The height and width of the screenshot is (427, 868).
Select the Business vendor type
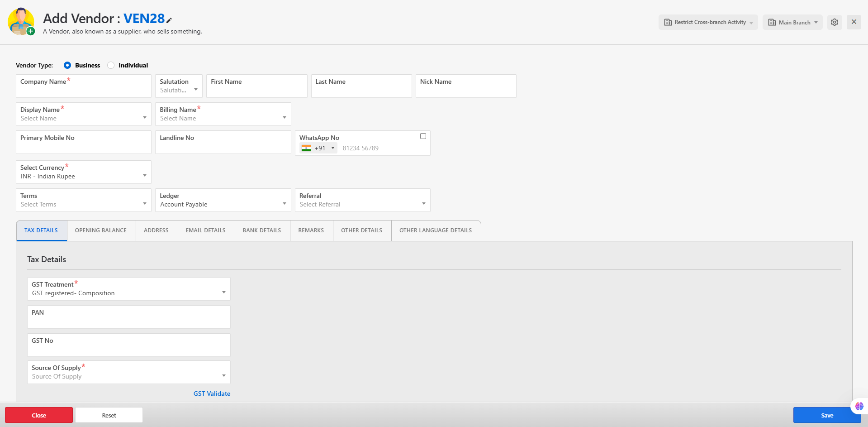[x=67, y=65]
